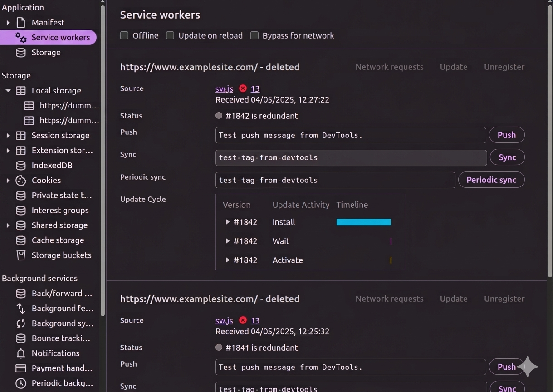Click the red error icon for worker #1842
Screen dimensions: 553x392
tap(243, 88)
